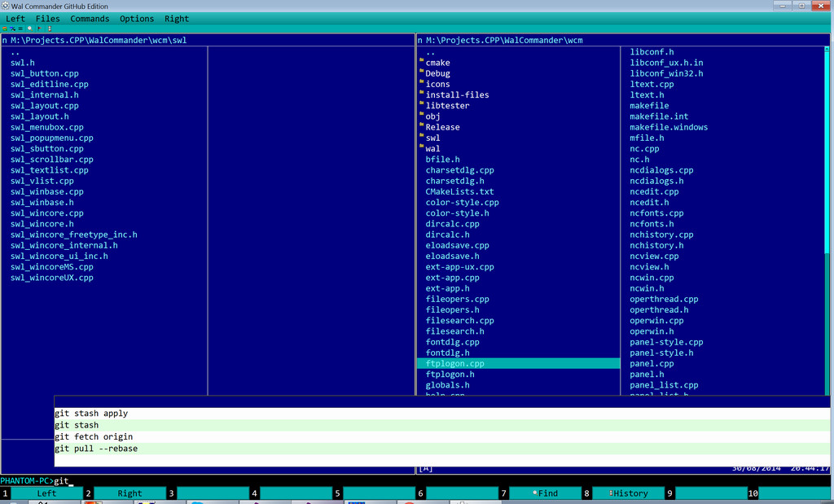834x504 pixels.
Task: Select panel-style.cpp file
Action: pyautogui.click(x=666, y=342)
